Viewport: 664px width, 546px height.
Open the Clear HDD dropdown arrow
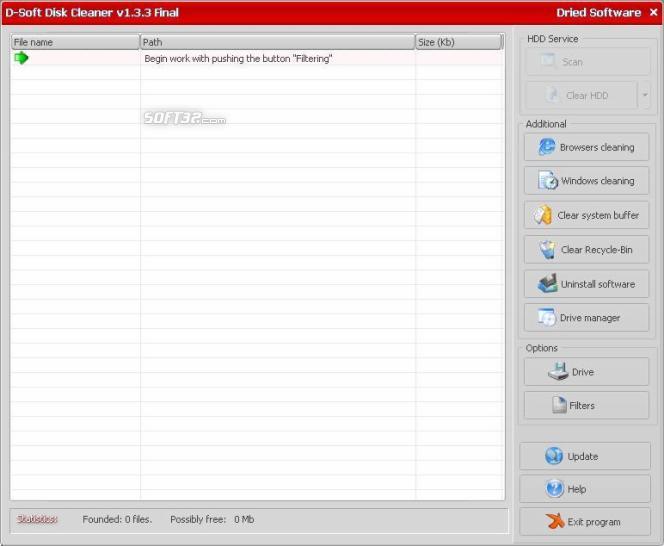[x=645, y=95]
